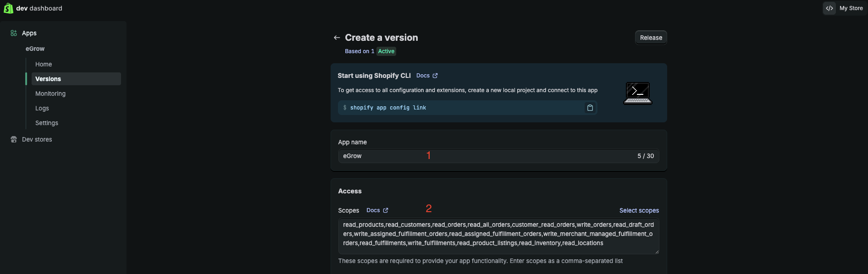Click inside the Scopes text area
Image resolution: width=868 pixels, height=274 pixels.
(x=498, y=236)
